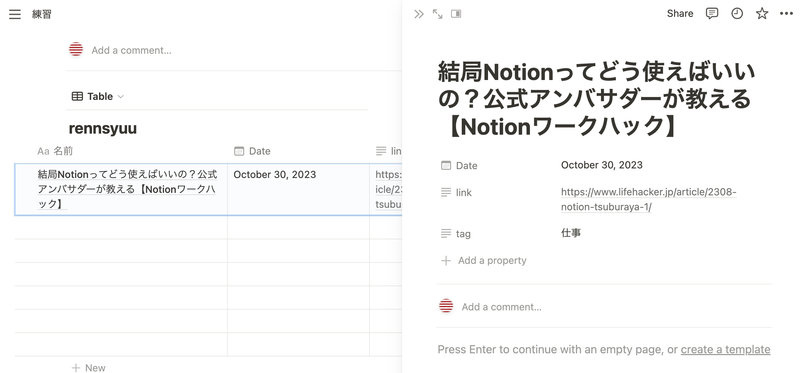Expand the Table view dropdown chevron
Screen dimensions: 800x373
tap(120, 96)
